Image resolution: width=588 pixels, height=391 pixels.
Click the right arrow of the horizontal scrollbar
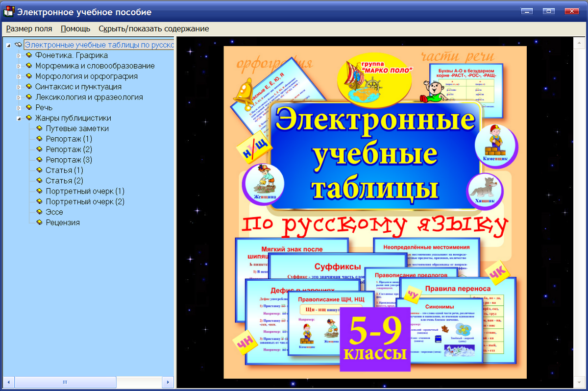(x=168, y=381)
